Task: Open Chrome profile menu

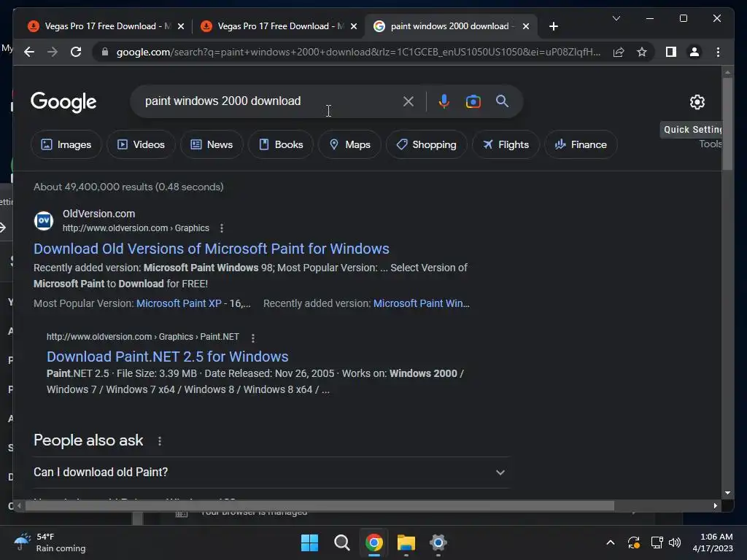Action: [694, 52]
